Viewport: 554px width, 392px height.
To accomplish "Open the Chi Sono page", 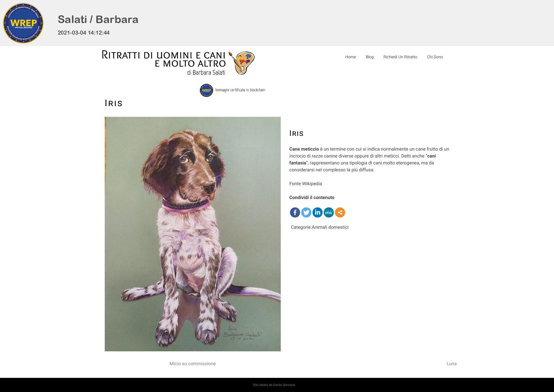I will click(x=435, y=57).
